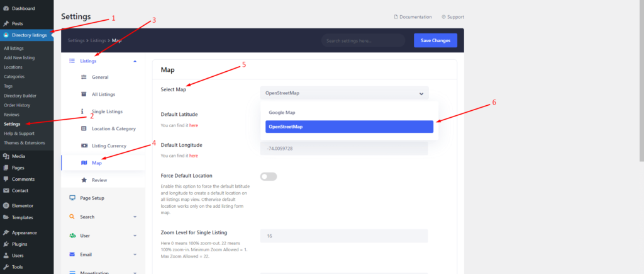Open Order History submenu item
Viewport: 644px width, 274px height.
pos(17,105)
